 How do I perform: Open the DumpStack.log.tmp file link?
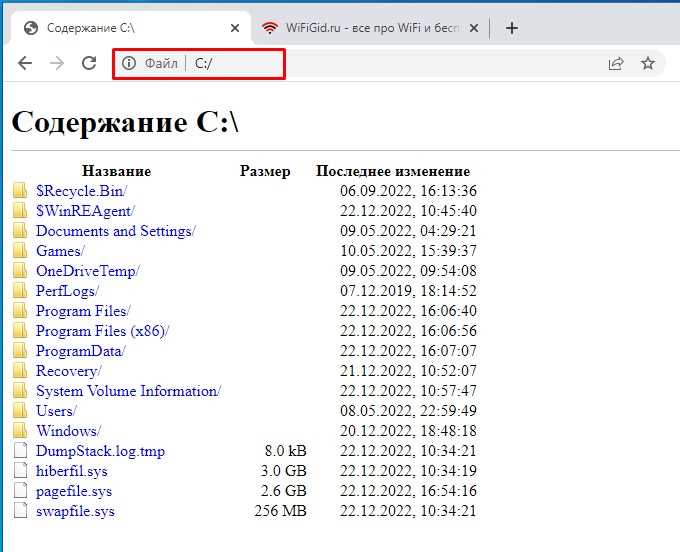pos(100,451)
